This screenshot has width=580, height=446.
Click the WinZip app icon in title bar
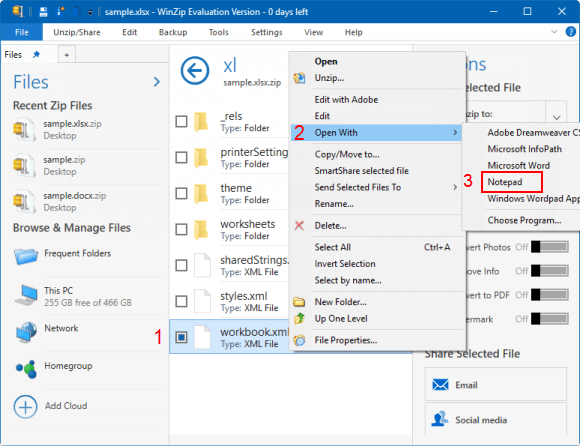tap(18, 11)
